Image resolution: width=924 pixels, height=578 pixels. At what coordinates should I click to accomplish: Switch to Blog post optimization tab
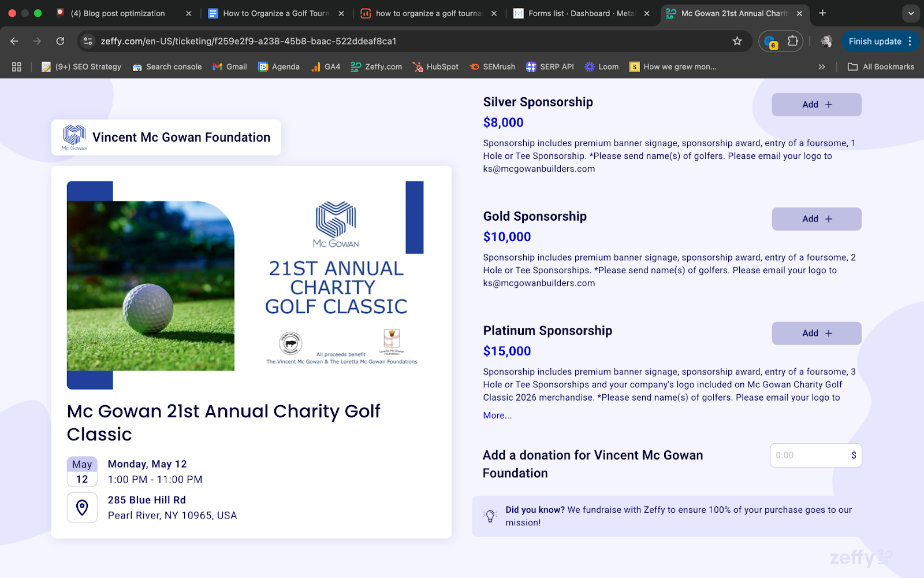(x=118, y=13)
